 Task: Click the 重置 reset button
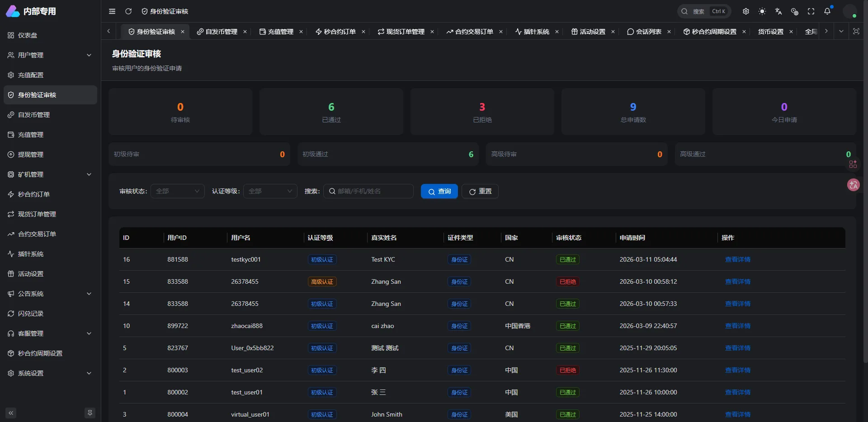(480, 191)
